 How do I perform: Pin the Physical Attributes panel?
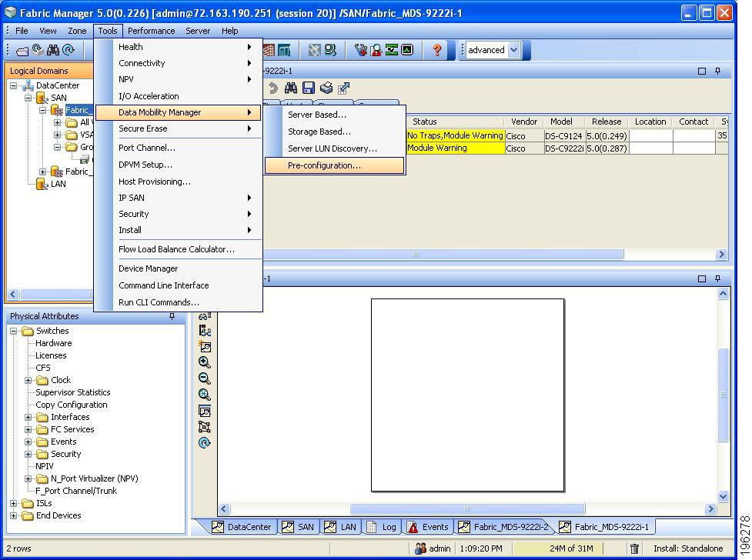pos(172,316)
